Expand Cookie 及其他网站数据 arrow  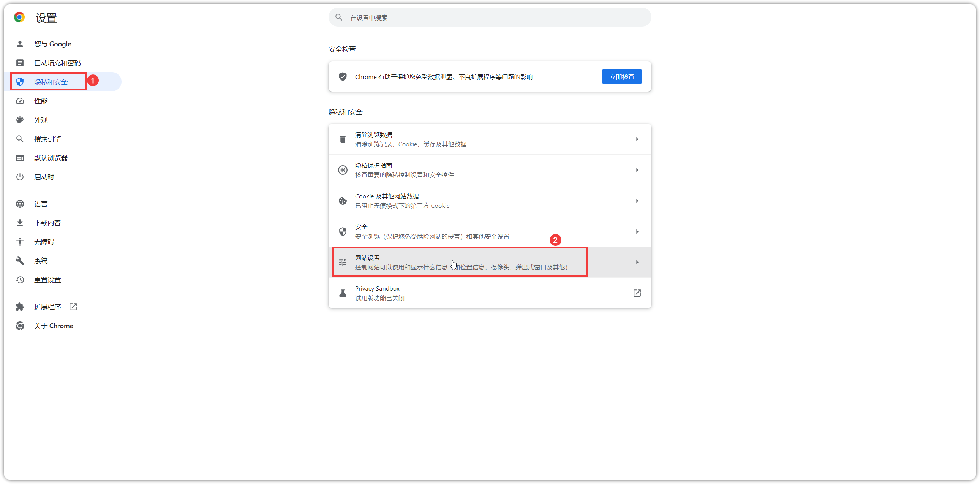coord(637,201)
